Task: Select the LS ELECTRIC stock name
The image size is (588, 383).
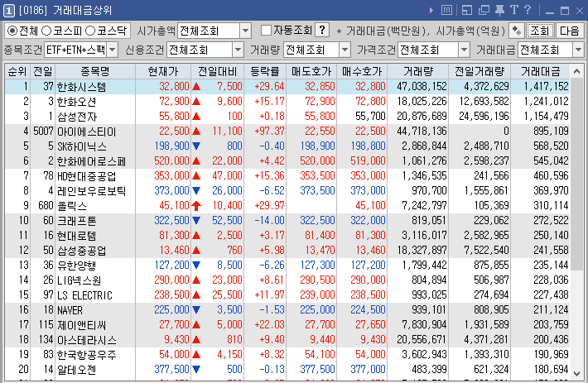Action: [x=84, y=295]
